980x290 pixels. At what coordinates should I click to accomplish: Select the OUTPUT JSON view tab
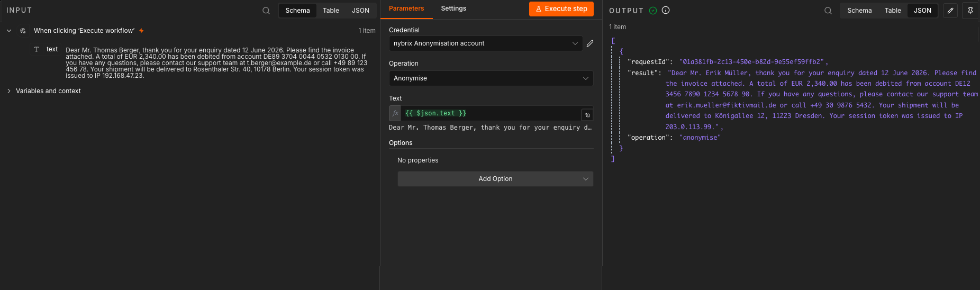pos(922,11)
